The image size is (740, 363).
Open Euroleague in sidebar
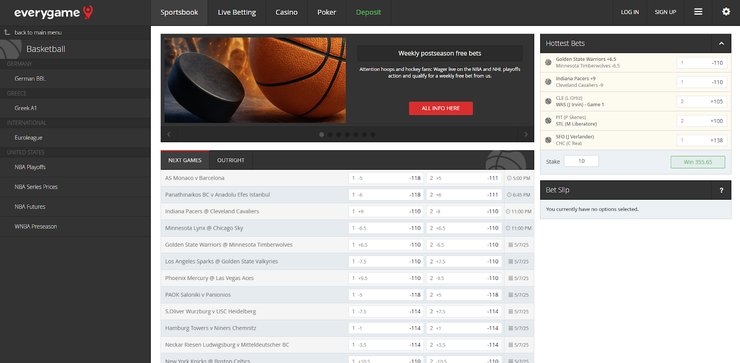(76, 138)
